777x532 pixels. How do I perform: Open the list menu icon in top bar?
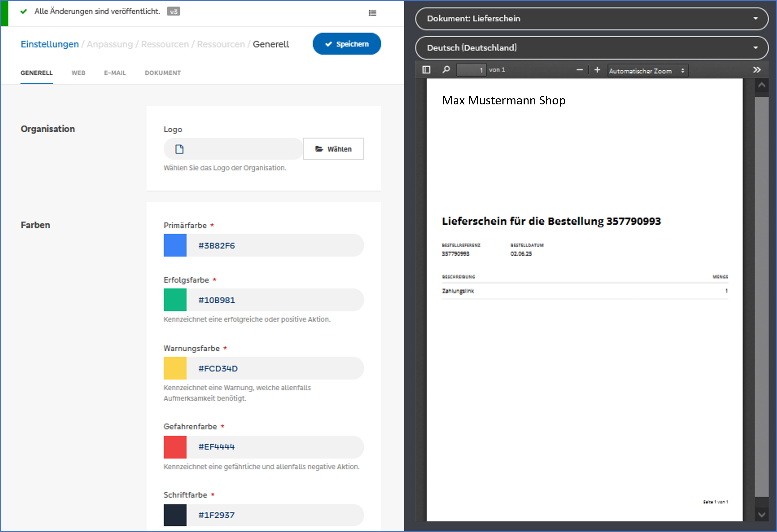372,13
